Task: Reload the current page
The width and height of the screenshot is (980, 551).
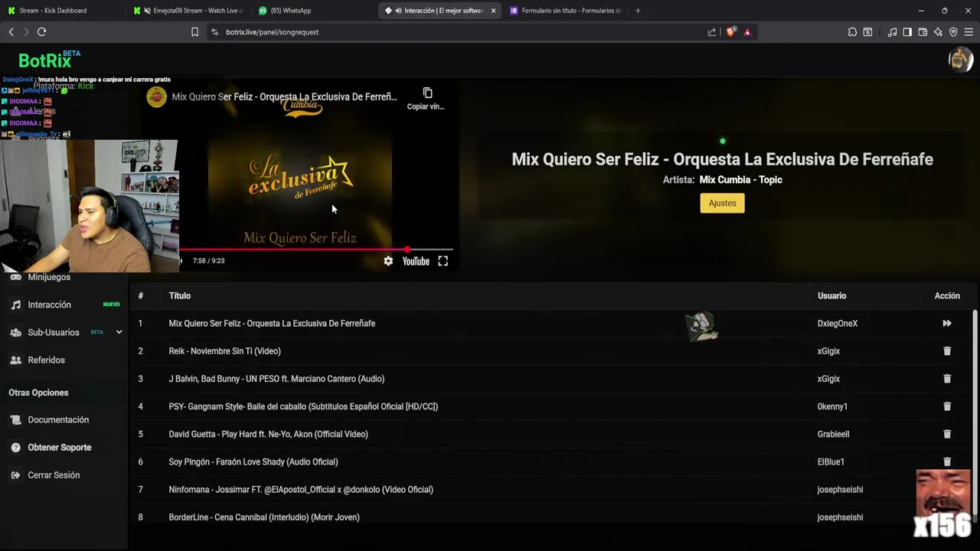Action: click(41, 32)
